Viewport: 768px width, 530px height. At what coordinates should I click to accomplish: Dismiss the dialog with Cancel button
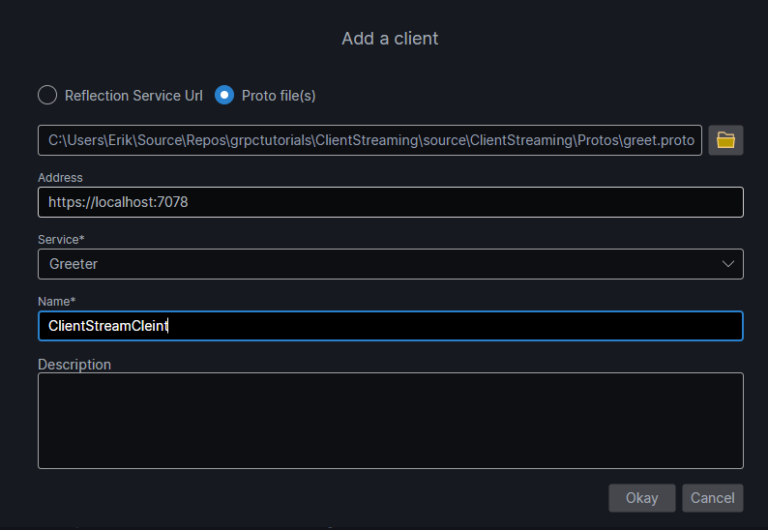point(713,498)
